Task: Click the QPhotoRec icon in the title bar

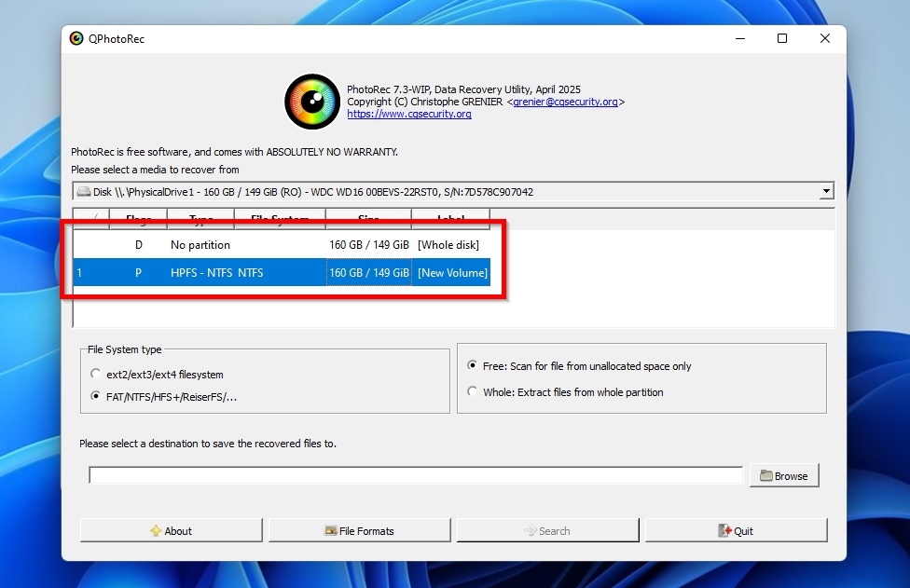Action: 76,38
